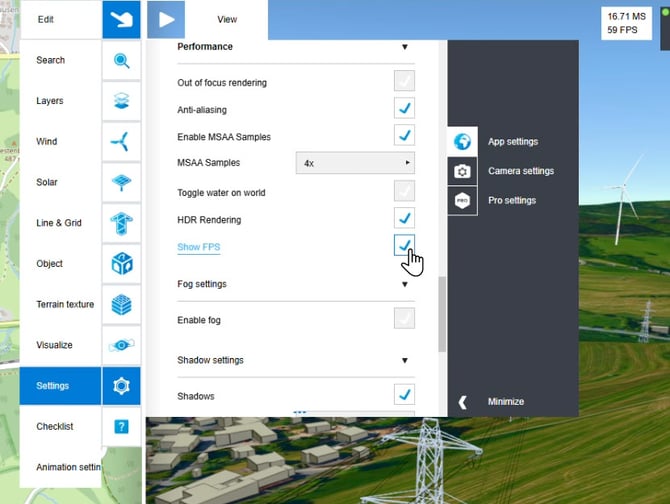Open the Solar menu item
The width and height of the screenshot is (670, 504).
point(47,182)
